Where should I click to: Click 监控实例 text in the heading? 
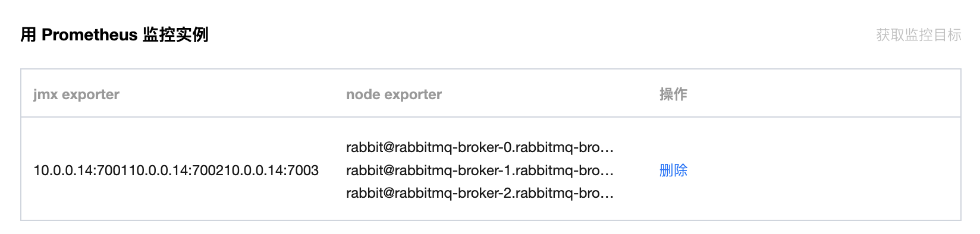coord(175,35)
